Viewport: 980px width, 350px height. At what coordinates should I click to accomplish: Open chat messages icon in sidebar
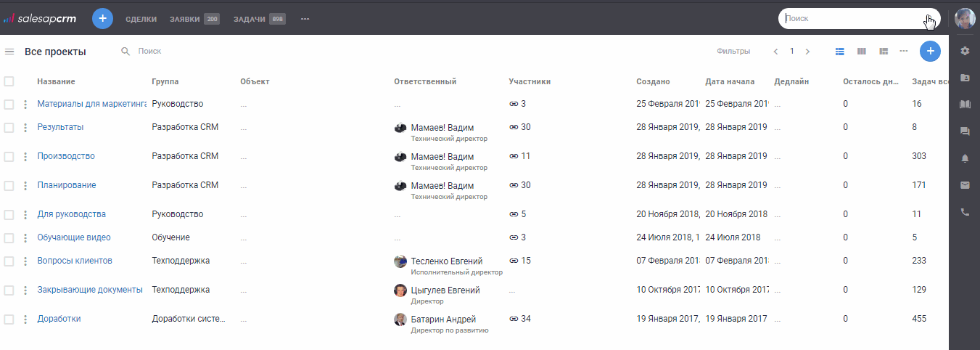965,131
